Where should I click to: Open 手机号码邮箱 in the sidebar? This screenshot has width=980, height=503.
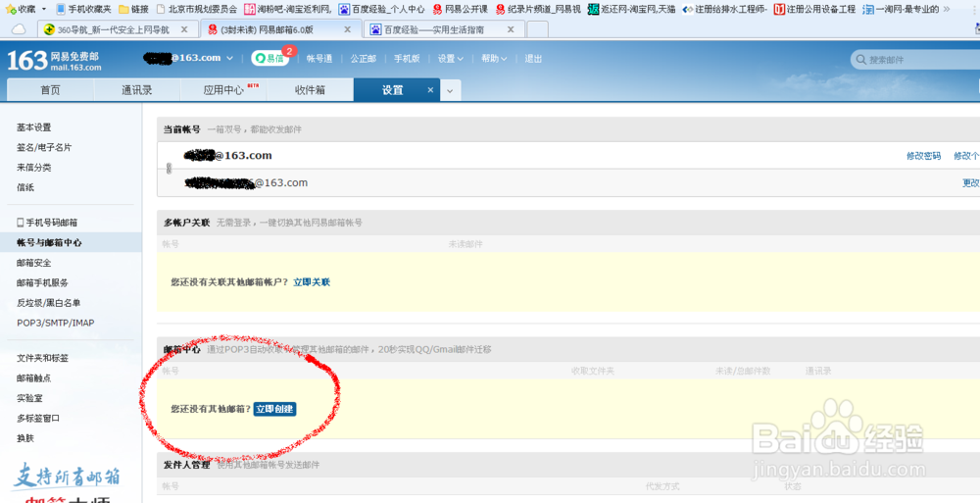tap(47, 223)
